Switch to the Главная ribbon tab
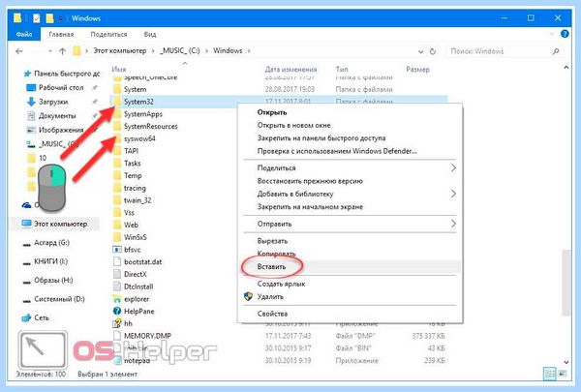The height and width of the screenshot is (392, 581). 61,34
